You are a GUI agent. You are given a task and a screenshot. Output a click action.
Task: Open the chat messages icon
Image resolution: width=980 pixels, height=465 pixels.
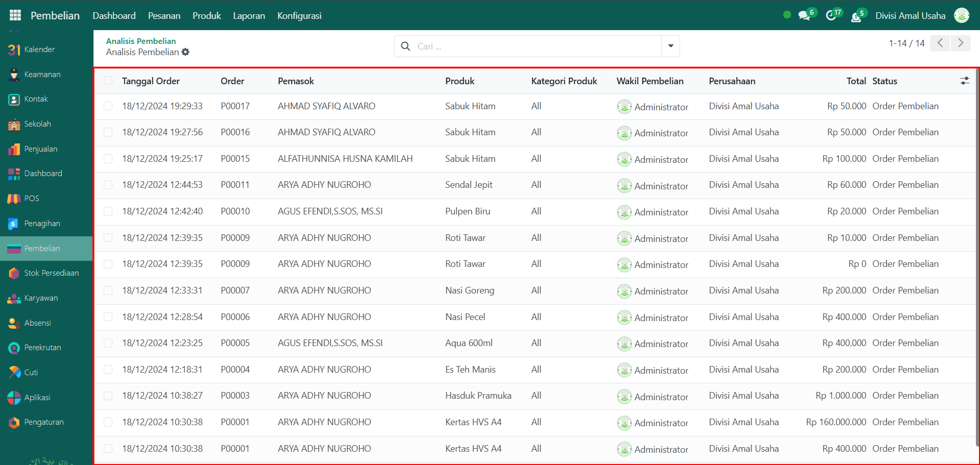click(804, 16)
